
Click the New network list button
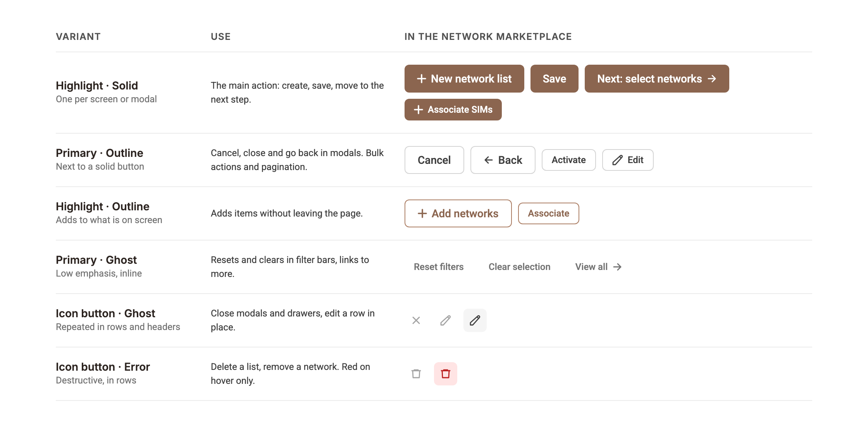pyautogui.click(x=464, y=79)
